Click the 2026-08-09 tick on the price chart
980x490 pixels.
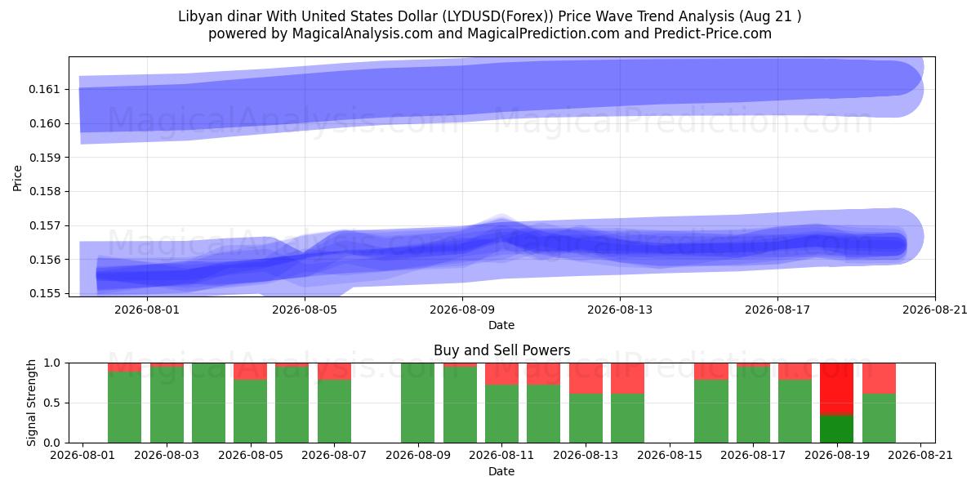pyautogui.click(x=462, y=310)
